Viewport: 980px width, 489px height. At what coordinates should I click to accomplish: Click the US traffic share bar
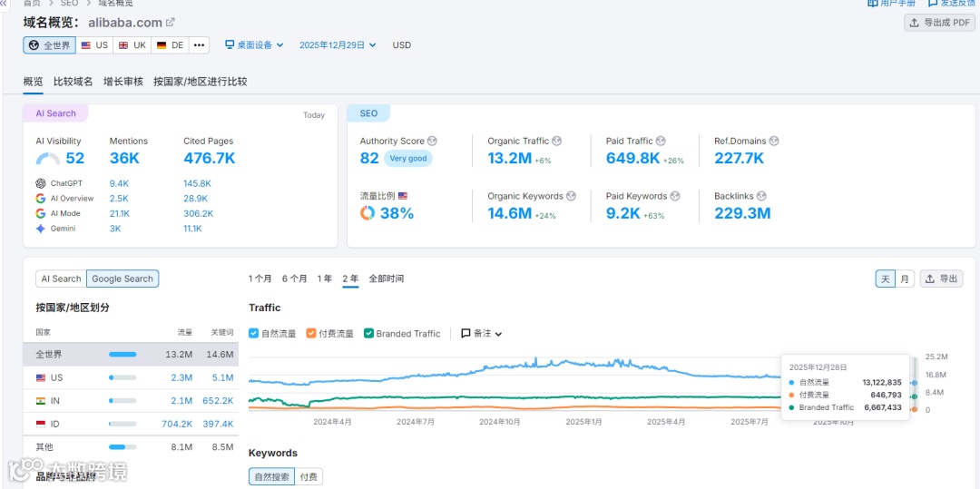(x=122, y=377)
